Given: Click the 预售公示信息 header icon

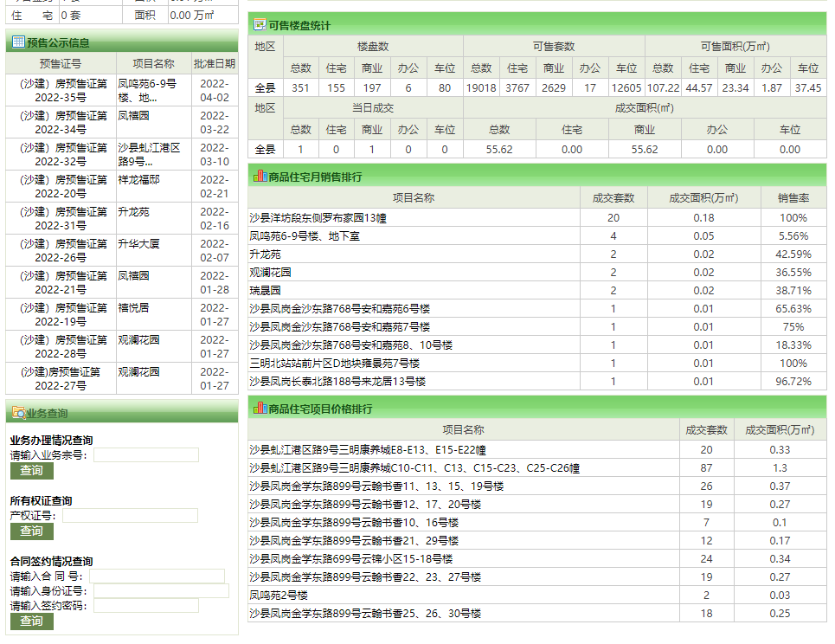Looking at the screenshot, I should [x=17, y=42].
